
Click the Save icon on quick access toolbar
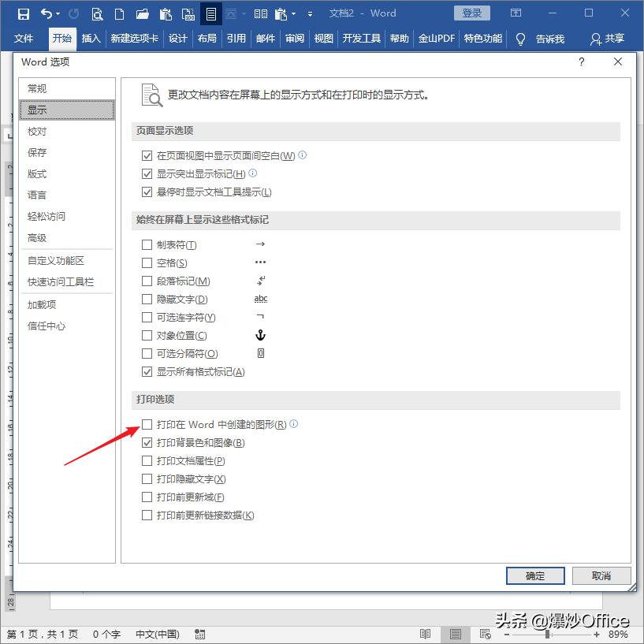pos(23,13)
